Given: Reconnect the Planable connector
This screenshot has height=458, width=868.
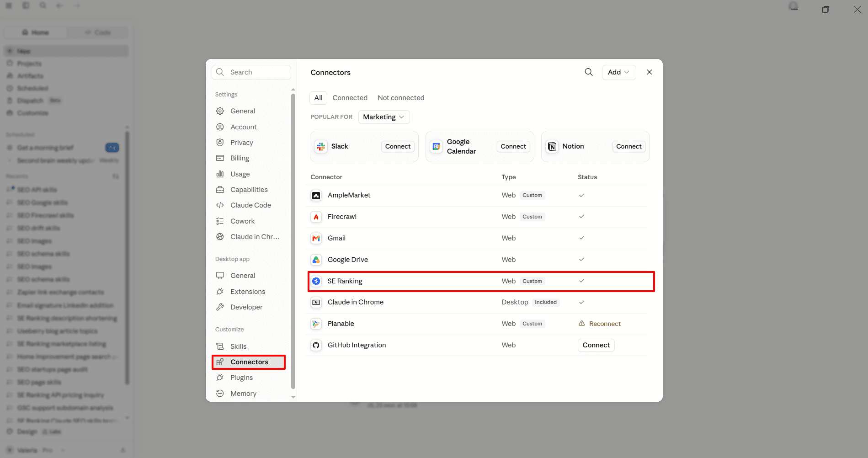Looking at the screenshot, I should [x=605, y=324].
